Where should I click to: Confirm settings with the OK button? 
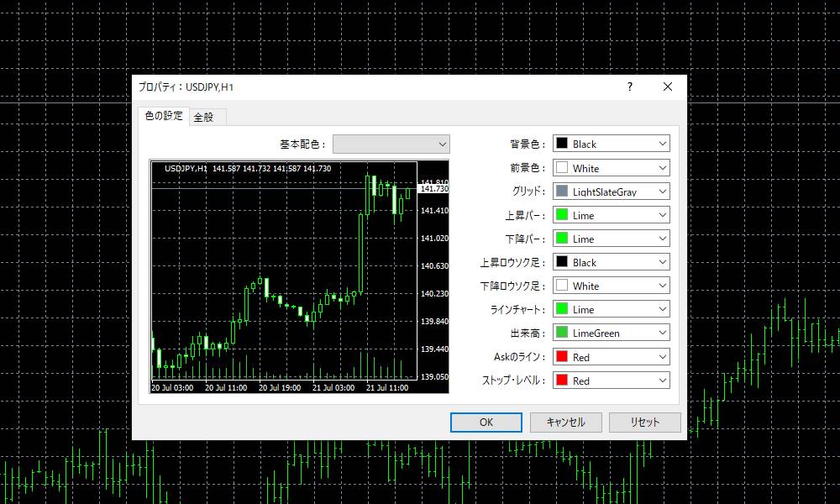[x=486, y=423]
